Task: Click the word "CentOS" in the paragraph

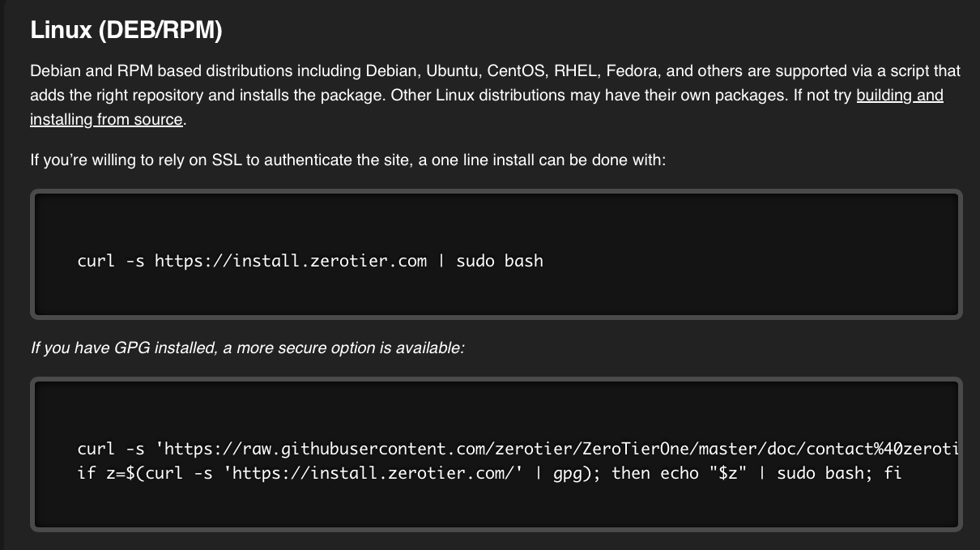Action: click(516, 70)
